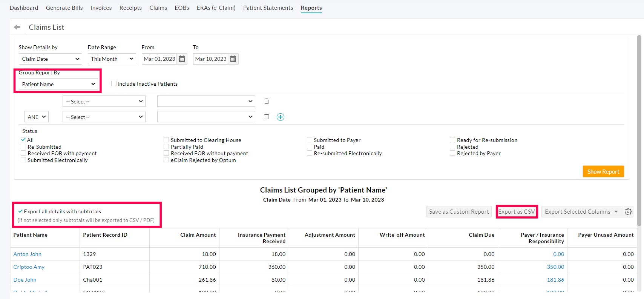Image resolution: width=644 pixels, height=299 pixels.
Task: Open Criptoo Amy patient link
Action: 29,267
